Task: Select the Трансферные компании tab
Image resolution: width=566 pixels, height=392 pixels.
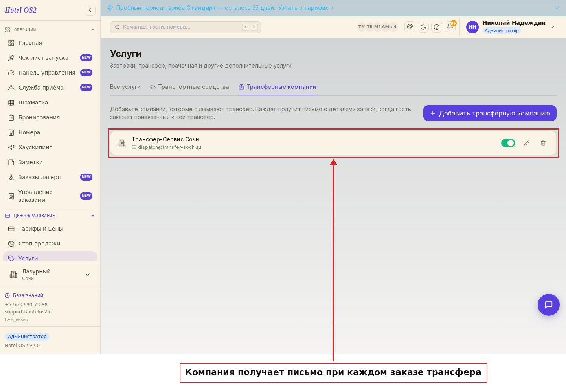Action: (x=277, y=87)
